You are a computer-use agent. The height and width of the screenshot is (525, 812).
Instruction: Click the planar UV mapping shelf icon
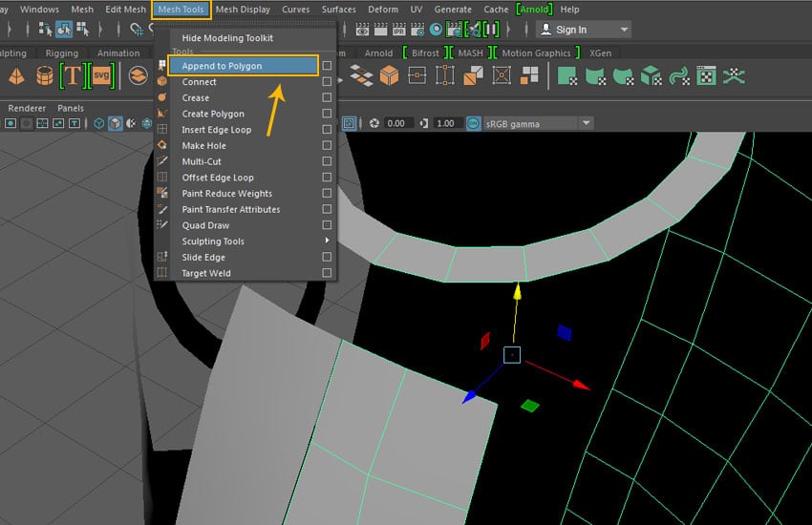point(567,76)
